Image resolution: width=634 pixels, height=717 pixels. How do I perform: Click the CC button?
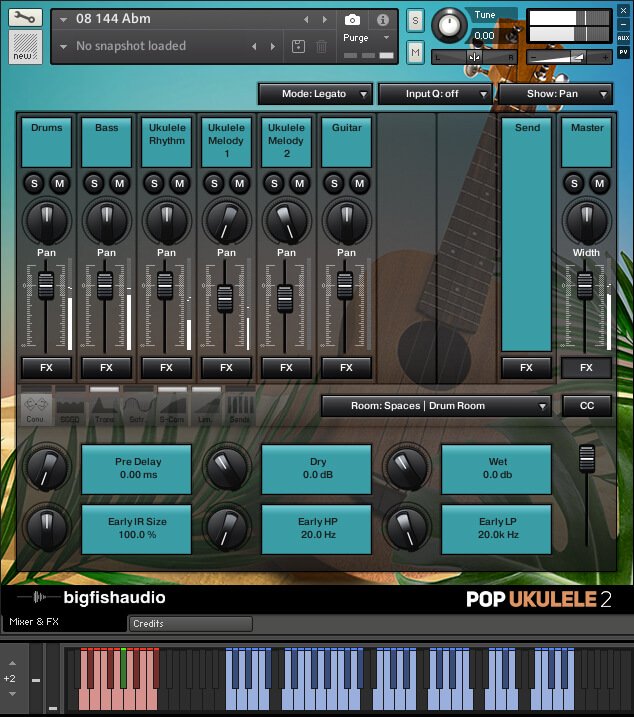click(x=587, y=406)
